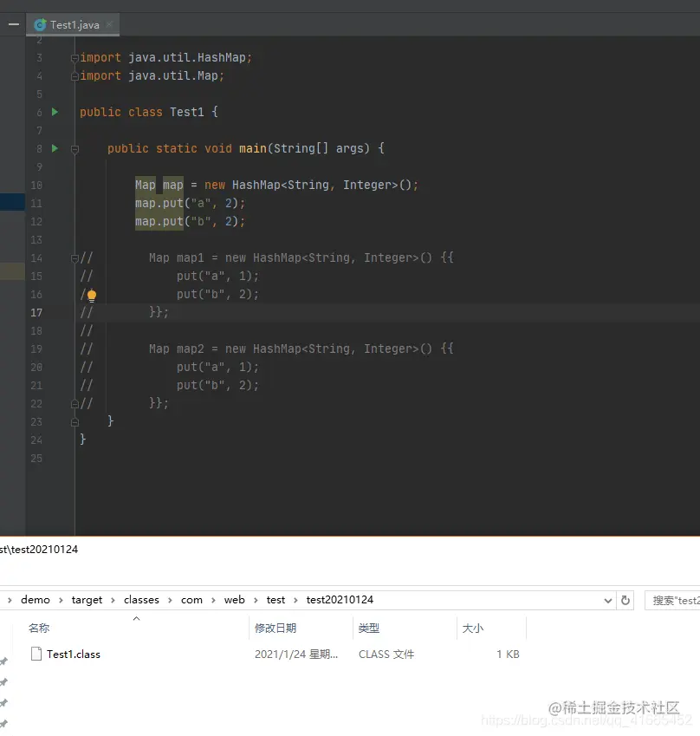Image resolution: width=700 pixels, height=736 pixels.
Task: Fold the commented block starting at line 14
Action: point(75,258)
